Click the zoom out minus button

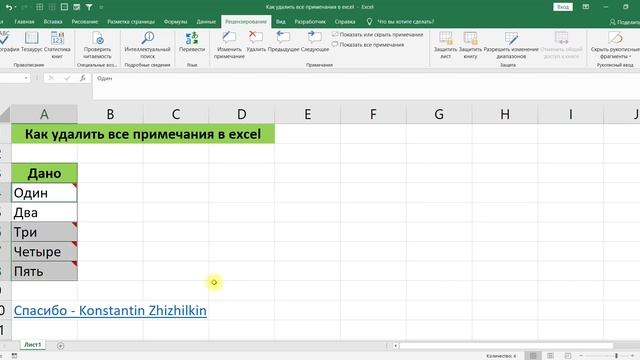click(x=581, y=356)
